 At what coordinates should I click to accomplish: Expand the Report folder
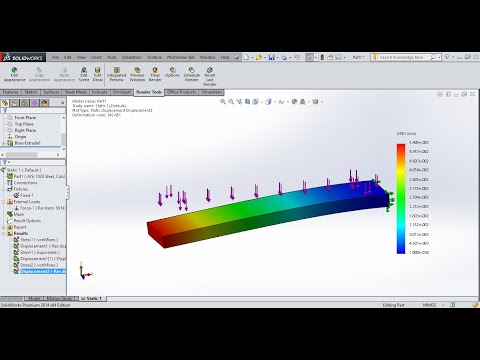[4, 227]
